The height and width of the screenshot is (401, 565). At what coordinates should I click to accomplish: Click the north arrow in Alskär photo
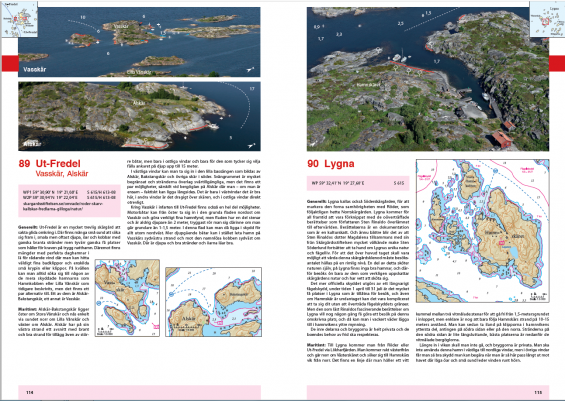pos(252,145)
